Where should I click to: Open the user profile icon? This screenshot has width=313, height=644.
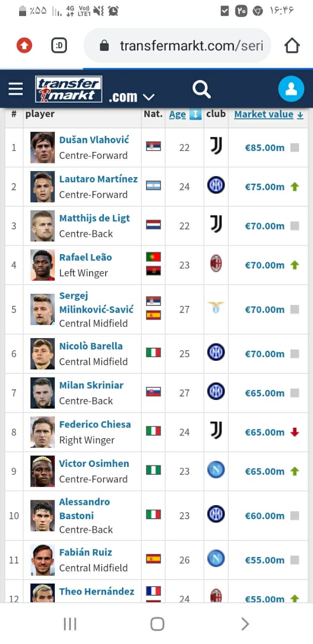(291, 89)
